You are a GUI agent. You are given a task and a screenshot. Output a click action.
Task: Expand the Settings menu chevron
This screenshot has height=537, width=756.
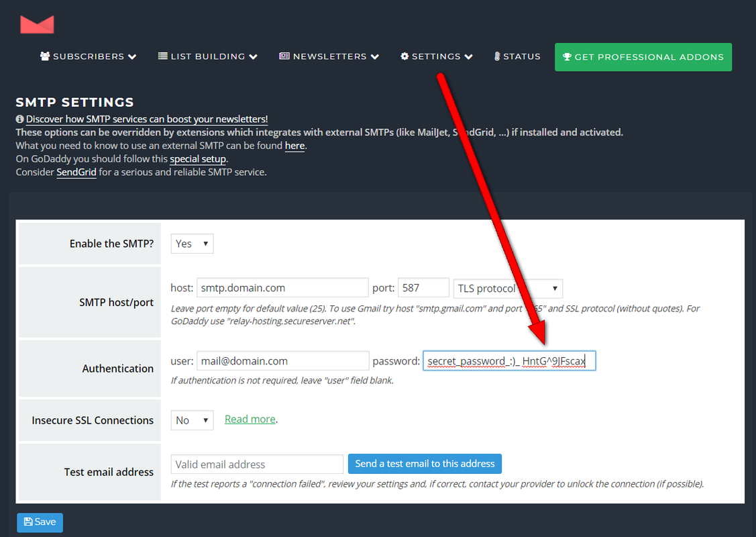coord(468,57)
